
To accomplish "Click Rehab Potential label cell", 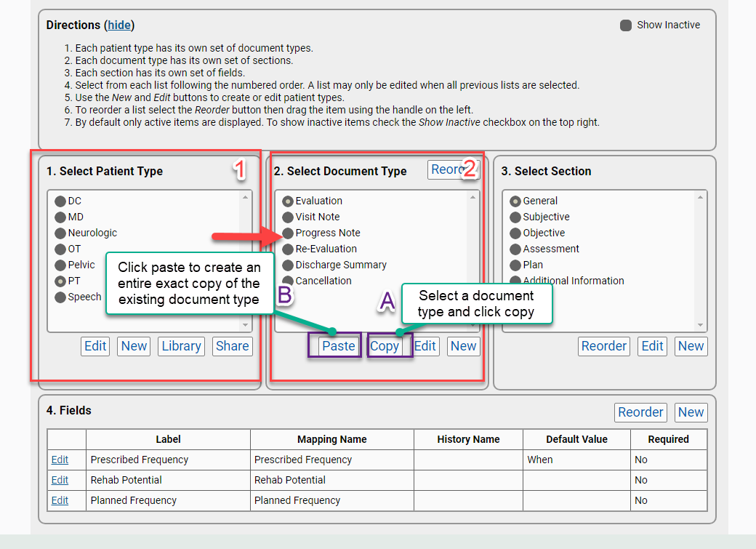I will 168,480.
